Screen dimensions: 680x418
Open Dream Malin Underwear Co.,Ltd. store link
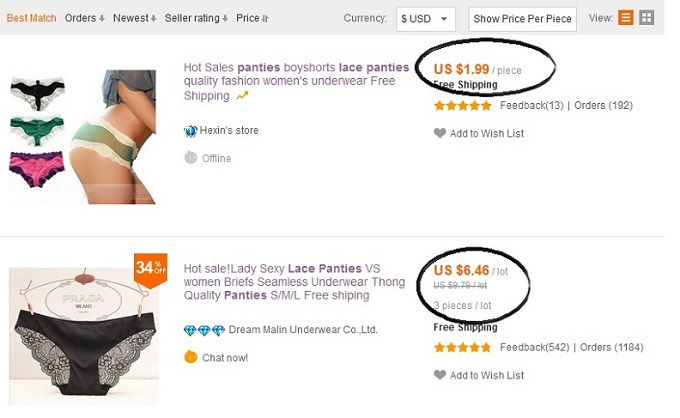(303, 330)
